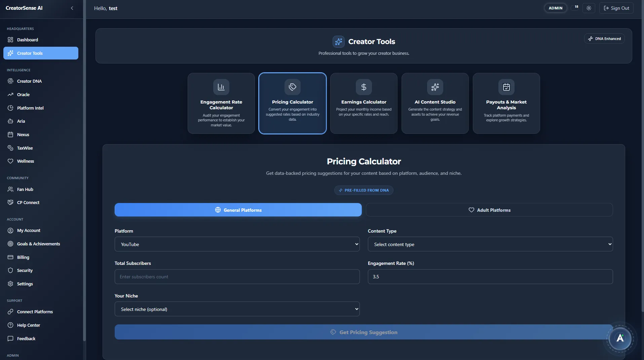Click the Get Pricing Suggestion button
Image resolution: width=644 pixels, height=360 pixels.
[364, 332]
